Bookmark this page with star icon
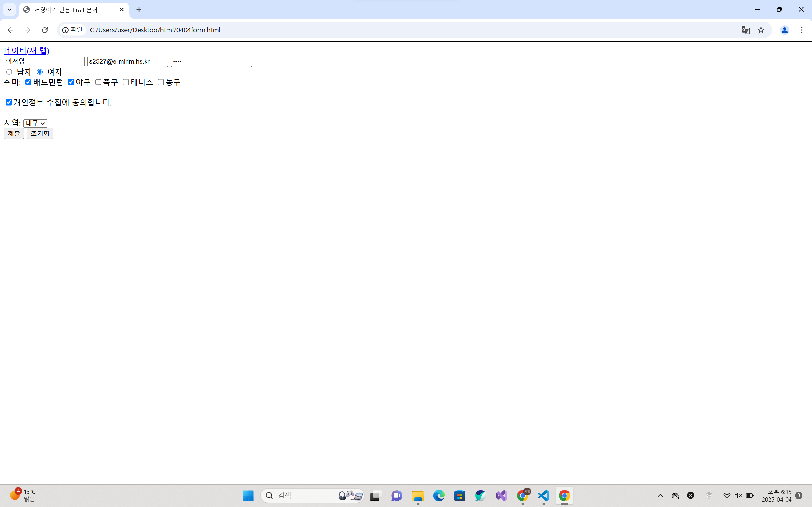 click(761, 30)
